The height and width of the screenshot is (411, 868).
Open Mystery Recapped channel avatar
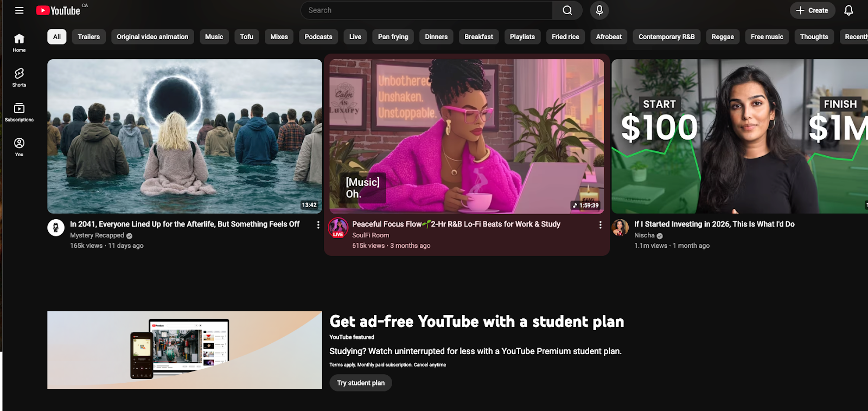point(56,228)
